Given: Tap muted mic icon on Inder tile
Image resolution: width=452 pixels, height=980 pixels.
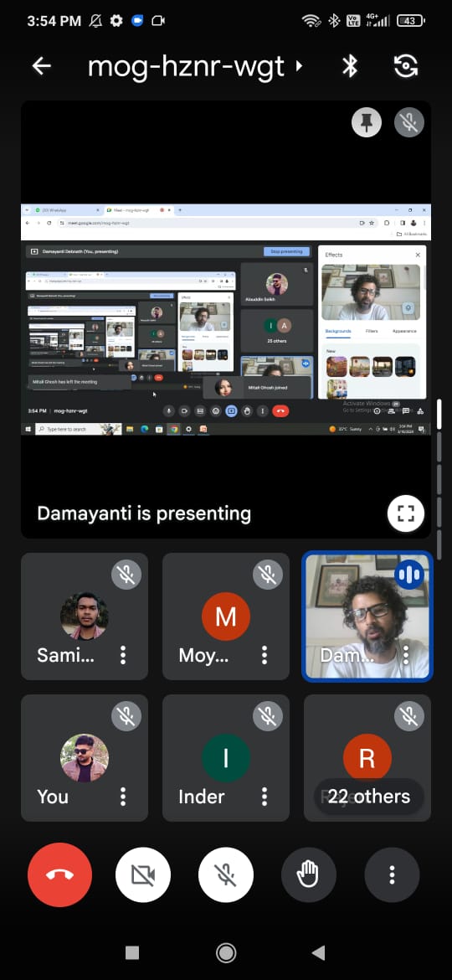Looking at the screenshot, I should click(268, 716).
